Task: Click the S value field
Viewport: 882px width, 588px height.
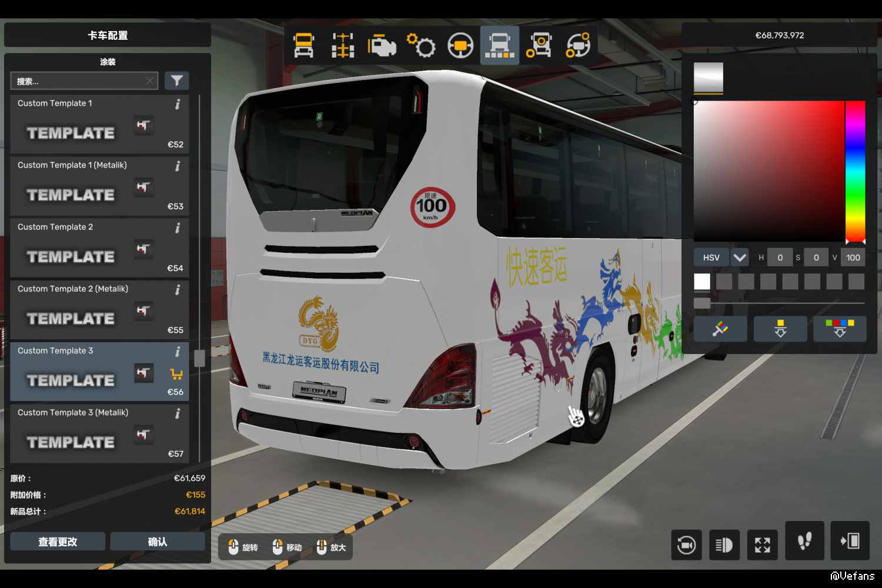Action: point(816,258)
